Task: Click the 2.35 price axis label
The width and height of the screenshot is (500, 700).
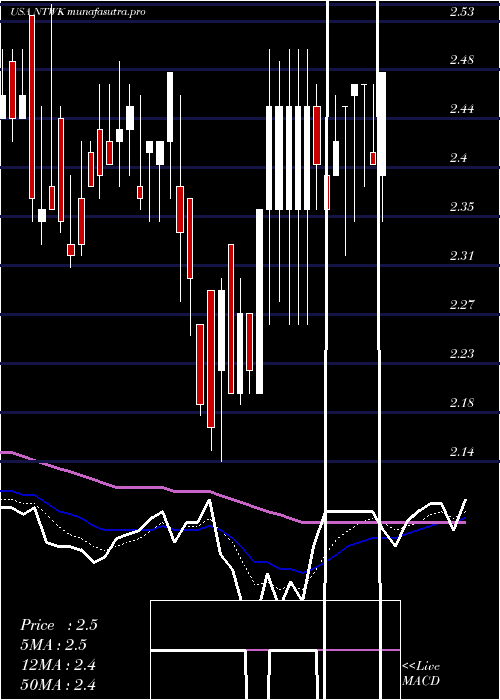Action: (462, 207)
